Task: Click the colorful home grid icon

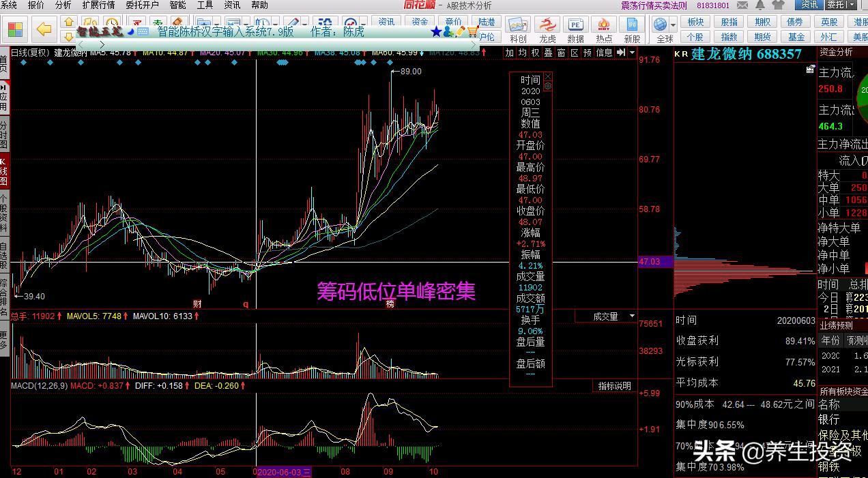Action: pos(15,31)
